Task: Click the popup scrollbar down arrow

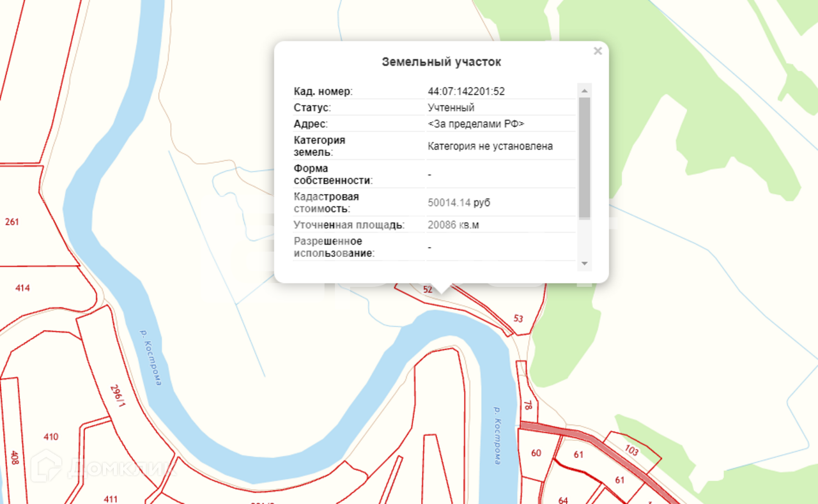Action: click(x=584, y=263)
